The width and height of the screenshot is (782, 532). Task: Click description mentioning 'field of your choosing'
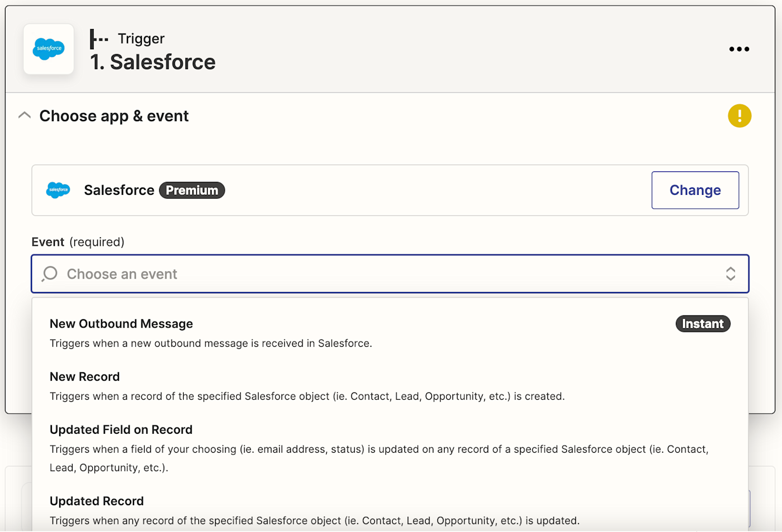click(x=379, y=458)
